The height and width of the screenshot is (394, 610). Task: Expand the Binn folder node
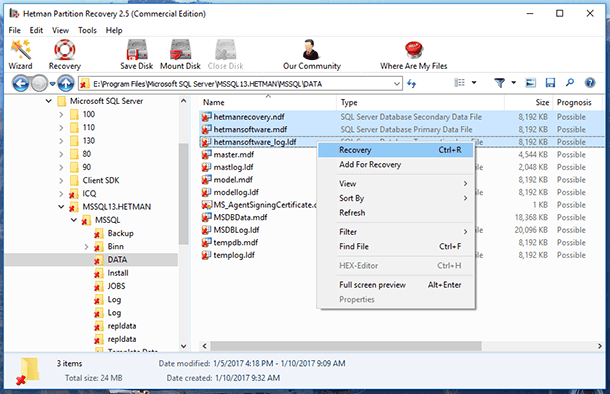coord(86,247)
